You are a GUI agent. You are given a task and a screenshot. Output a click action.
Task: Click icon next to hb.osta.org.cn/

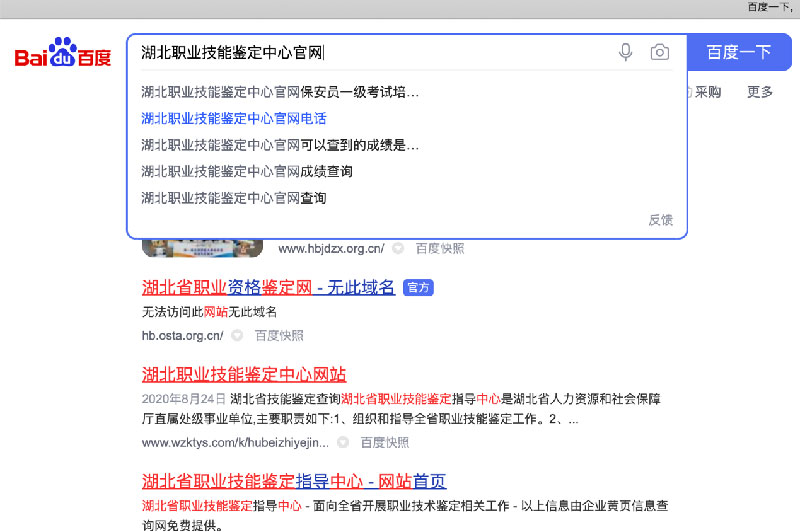coord(237,336)
